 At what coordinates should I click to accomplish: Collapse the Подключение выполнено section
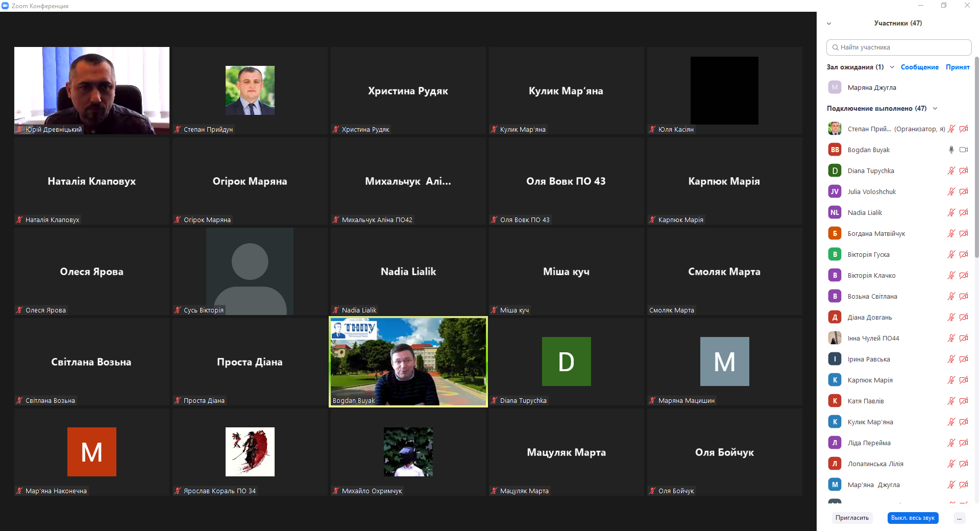(x=935, y=108)
